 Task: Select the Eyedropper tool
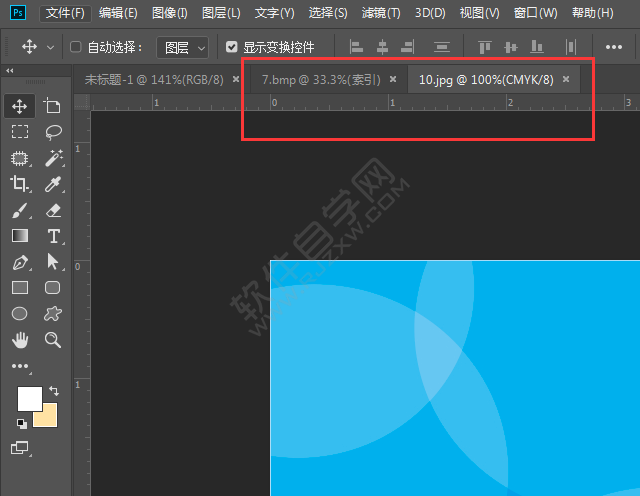click(53, 184)
